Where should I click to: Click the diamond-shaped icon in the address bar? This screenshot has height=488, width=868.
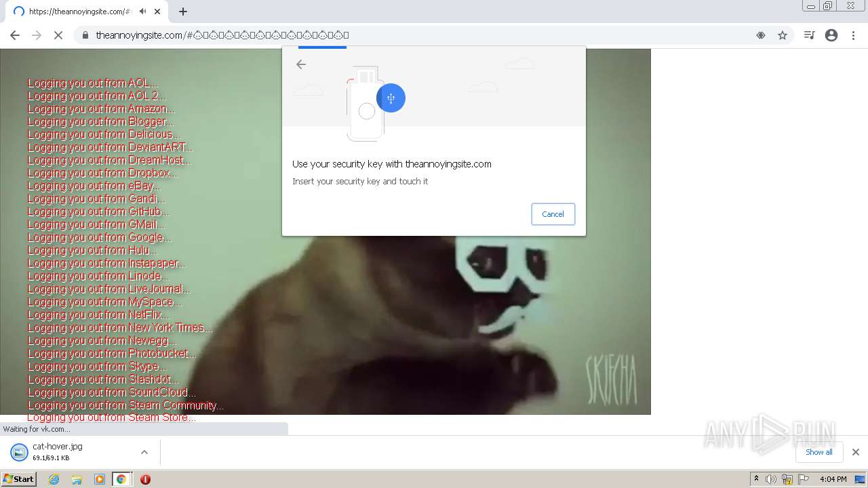click(761, 35)
